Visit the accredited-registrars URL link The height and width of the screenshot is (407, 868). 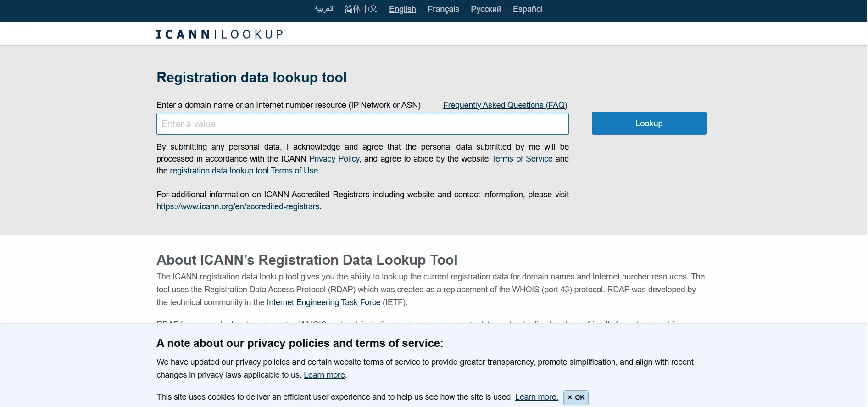(238, 206)
